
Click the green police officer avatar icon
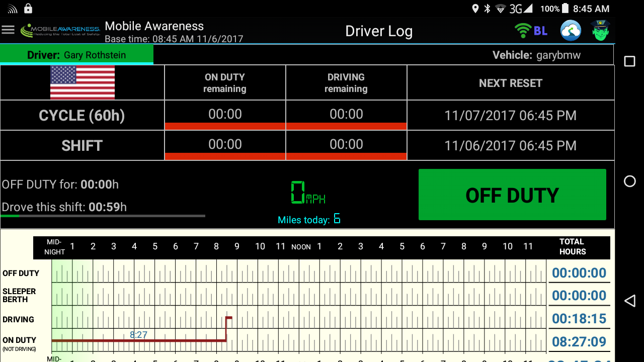(600, 30)
